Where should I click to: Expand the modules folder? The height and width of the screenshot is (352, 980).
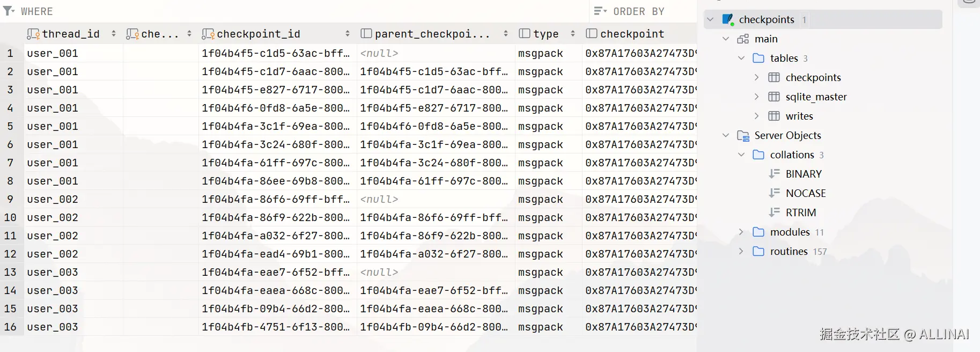point(741,232)
